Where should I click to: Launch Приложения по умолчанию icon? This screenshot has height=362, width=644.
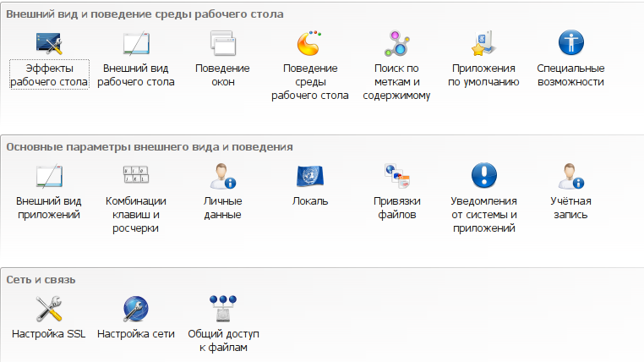click(x=483, y=43)
